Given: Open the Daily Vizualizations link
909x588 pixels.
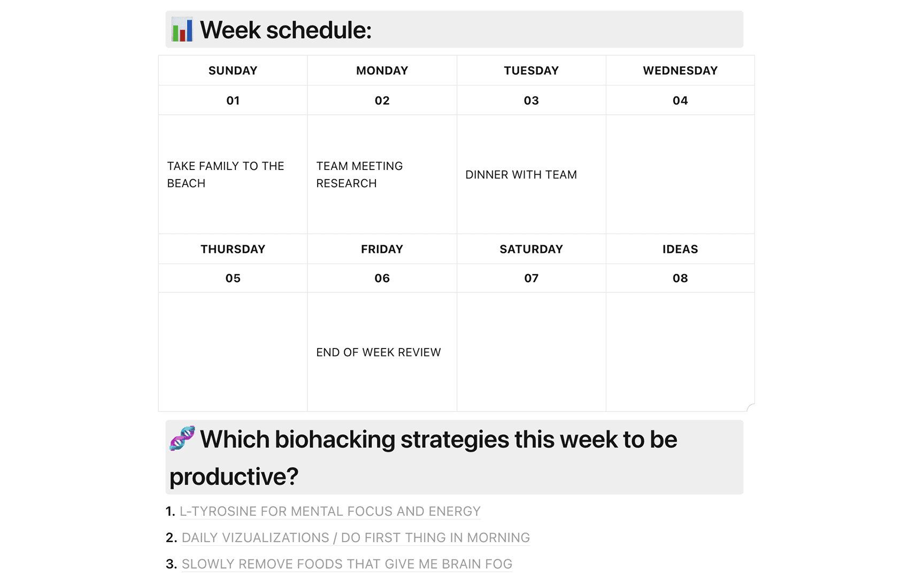Looking at the screenshot, I should 356,538.
